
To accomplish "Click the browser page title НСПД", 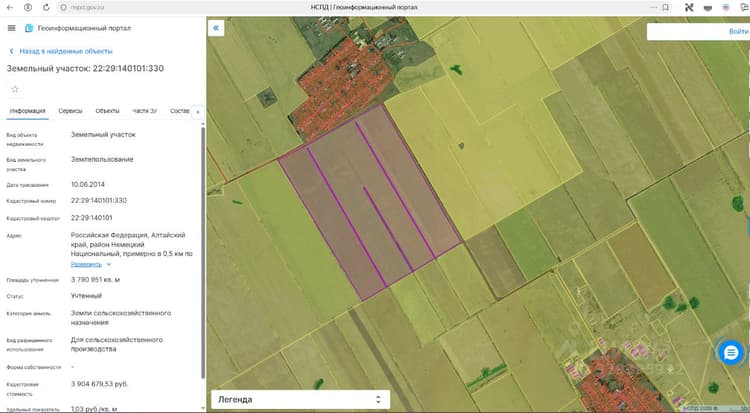I will point(364,7).
